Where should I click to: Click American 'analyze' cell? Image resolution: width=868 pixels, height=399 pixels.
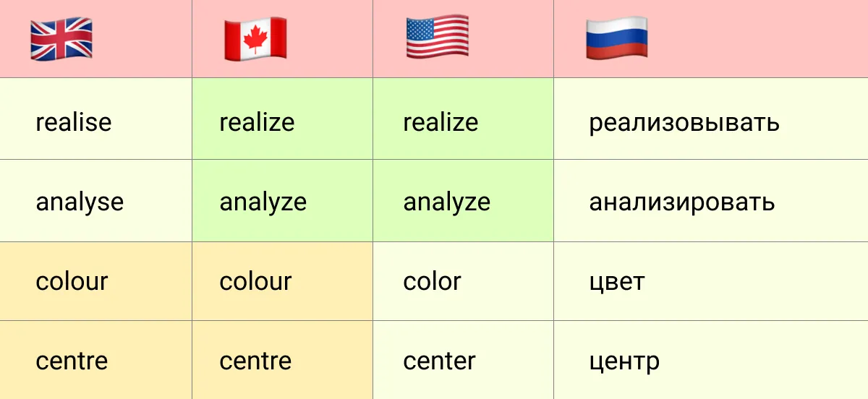463,200
